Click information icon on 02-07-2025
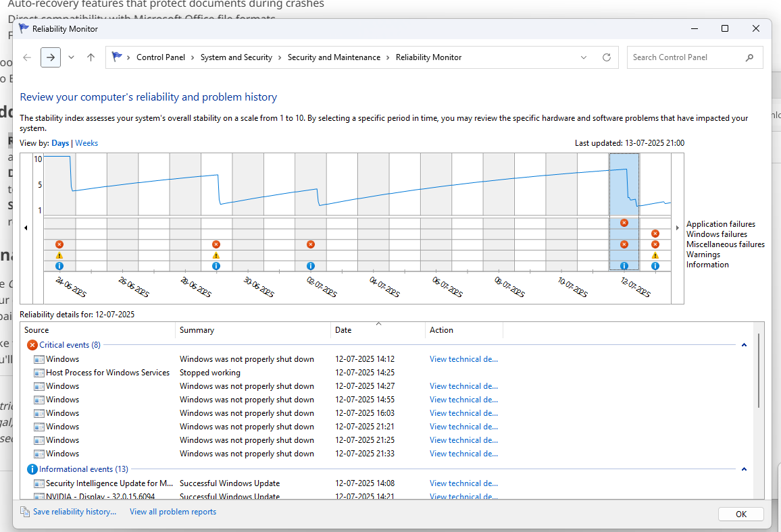 point(310,266)
